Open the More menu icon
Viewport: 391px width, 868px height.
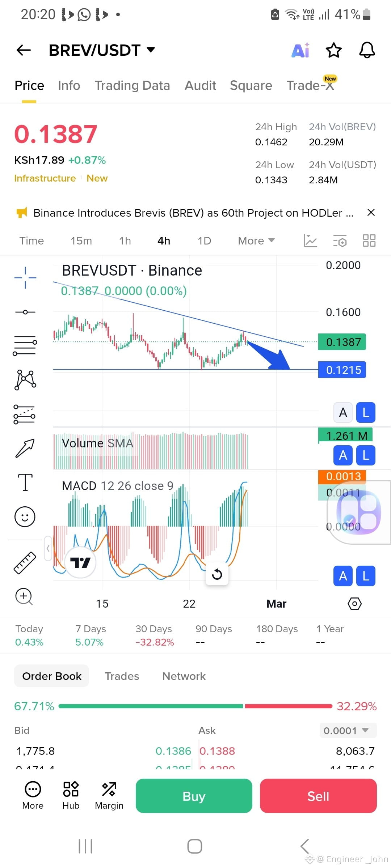[33, 796]
